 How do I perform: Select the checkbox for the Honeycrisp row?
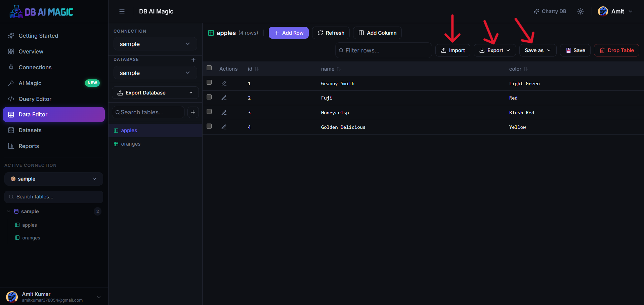(209, 112)
